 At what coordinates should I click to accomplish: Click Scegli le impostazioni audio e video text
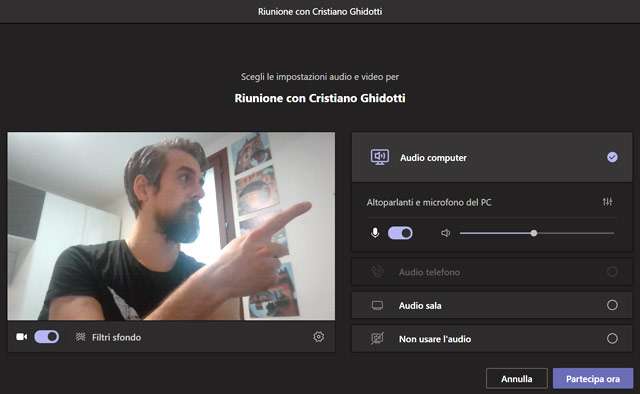click(x=320, y=76)
